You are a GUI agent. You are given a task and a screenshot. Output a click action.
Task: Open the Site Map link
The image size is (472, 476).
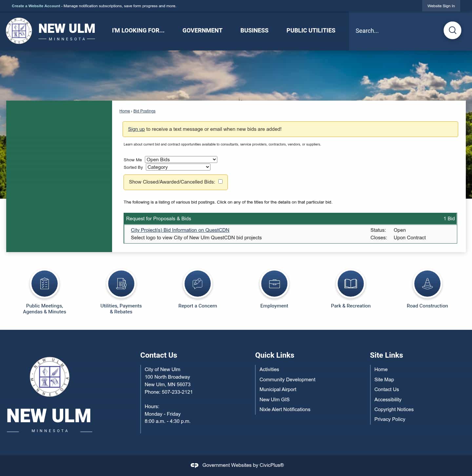point(384,380)
